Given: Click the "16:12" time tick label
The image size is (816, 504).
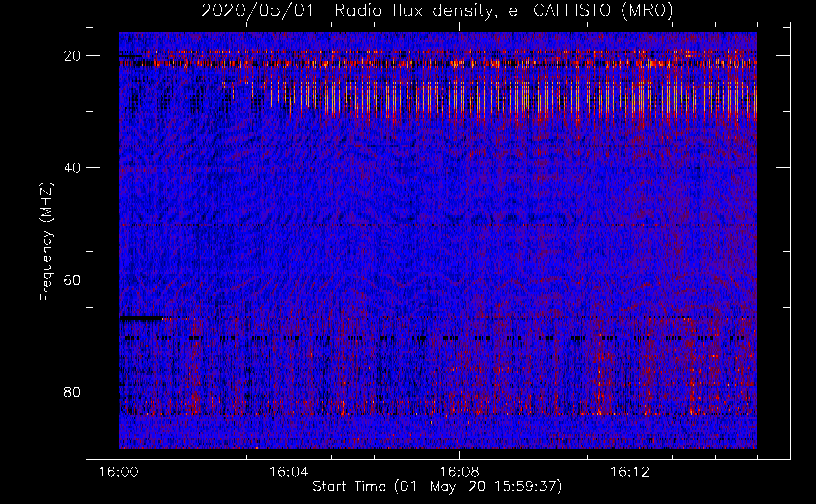Looking at the screenshot, I should tap(629, 472).
